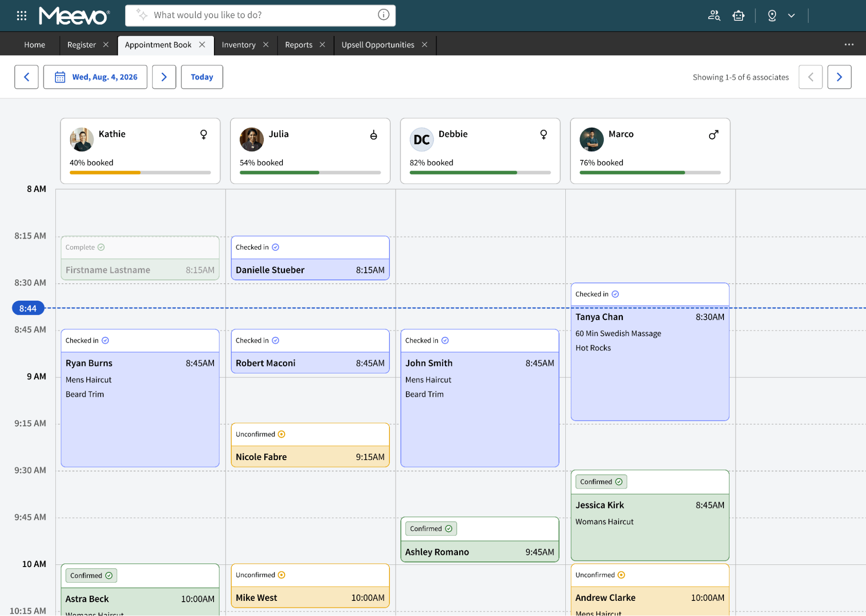Close the Inventory tab
Screen dimensions: 866x616
pos(266,45)
